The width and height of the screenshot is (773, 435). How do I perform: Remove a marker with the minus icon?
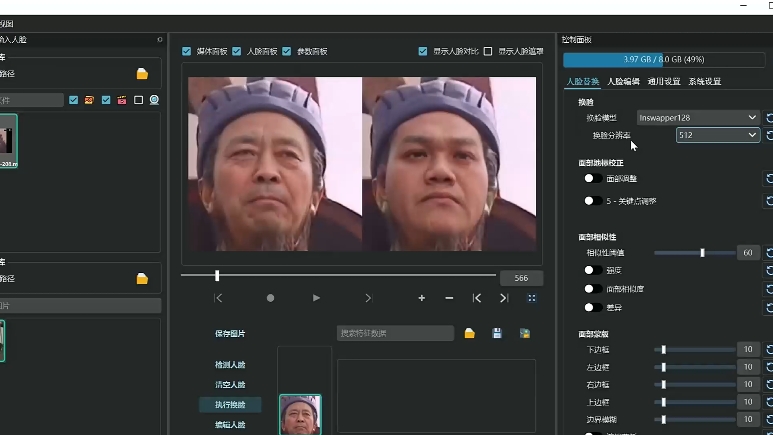click(x=449, y=298)
